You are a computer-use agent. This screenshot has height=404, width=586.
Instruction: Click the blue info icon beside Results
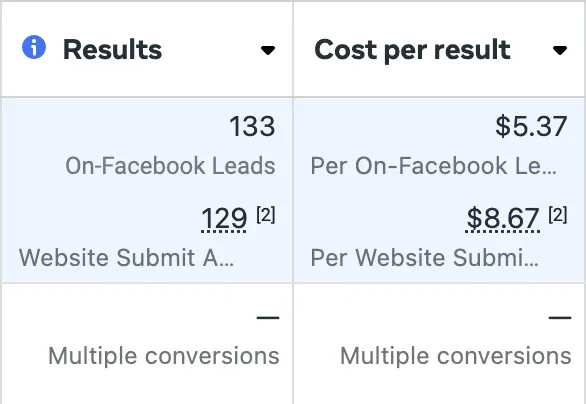[x=34, y=47]
